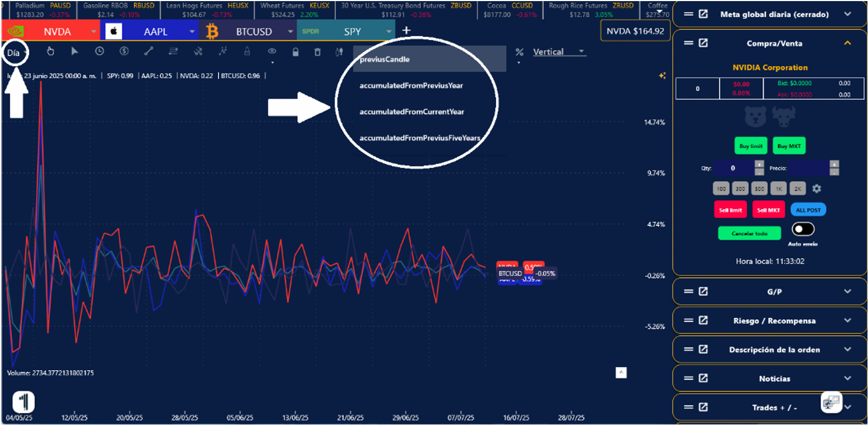Collapse the Compra/Venta panel
The width and height of the screenshot is (868, 425).
(x=847, y=44)
